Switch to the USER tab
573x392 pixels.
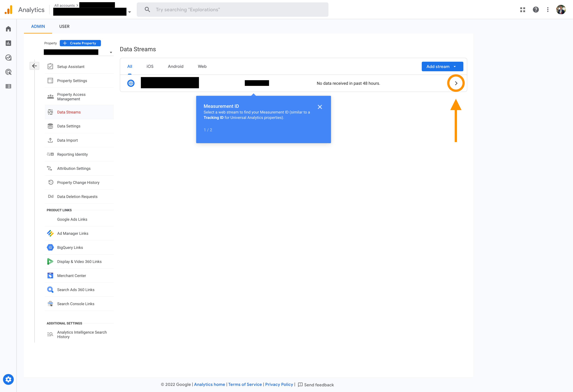64,26
